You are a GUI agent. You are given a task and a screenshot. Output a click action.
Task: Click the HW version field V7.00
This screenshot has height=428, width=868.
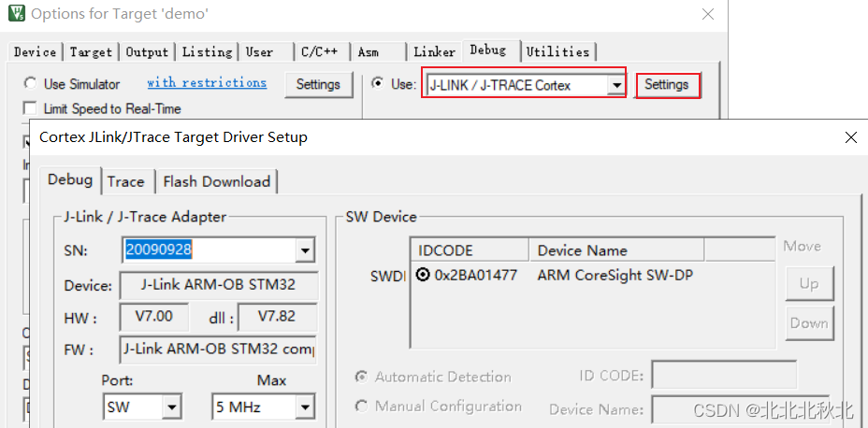154,317
